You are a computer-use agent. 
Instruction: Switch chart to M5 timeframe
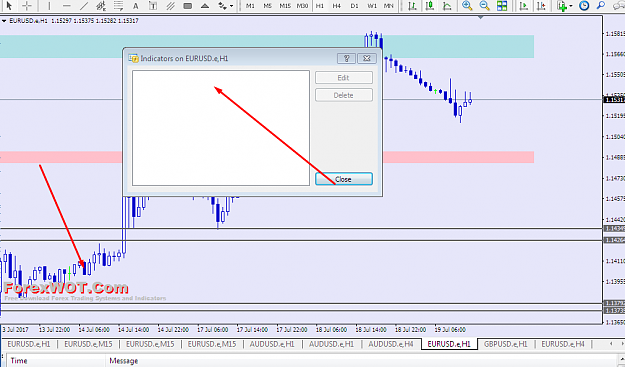point(267,6)
